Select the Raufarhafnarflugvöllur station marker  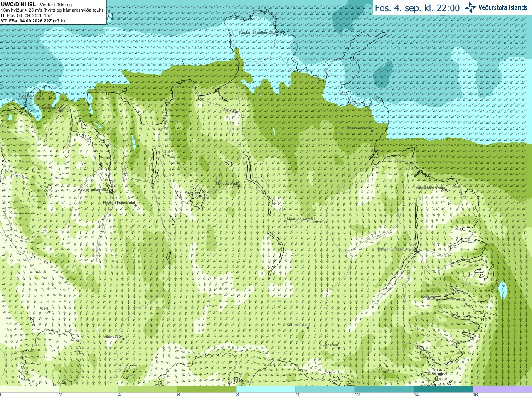pos(277,35)
